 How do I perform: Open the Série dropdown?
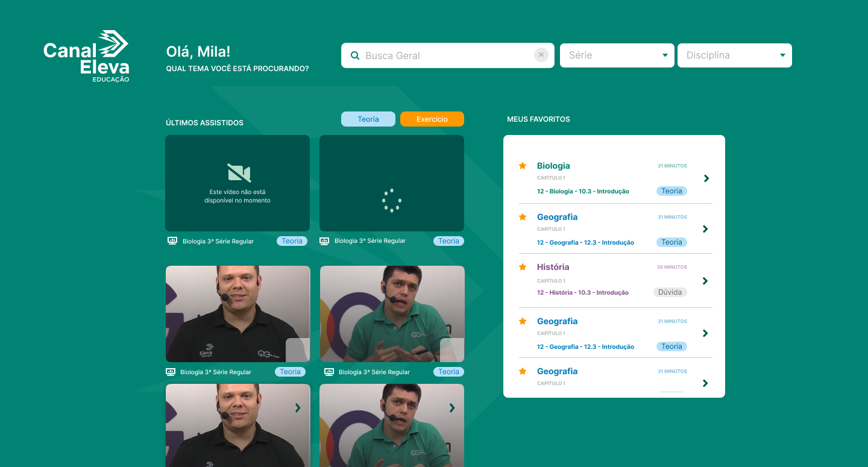[617, 55]
